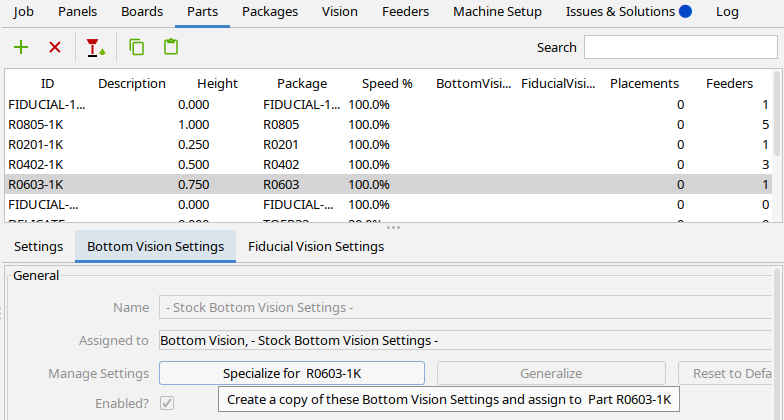Select the R0805-1K part row
784x420 pixels.
tap(36, 124)
